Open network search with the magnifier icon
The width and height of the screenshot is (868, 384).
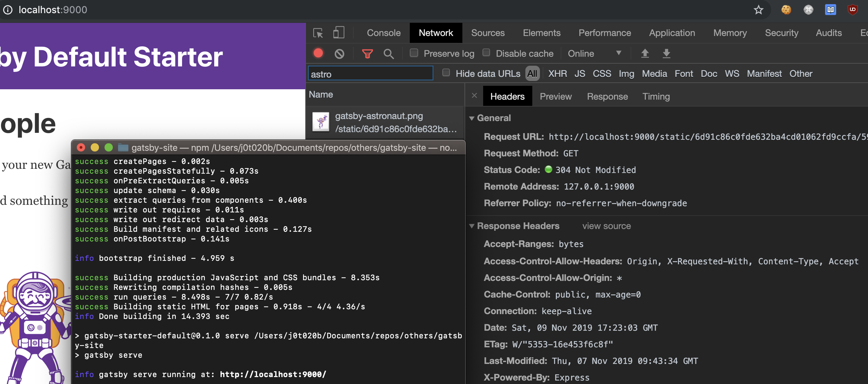point(389,54)
